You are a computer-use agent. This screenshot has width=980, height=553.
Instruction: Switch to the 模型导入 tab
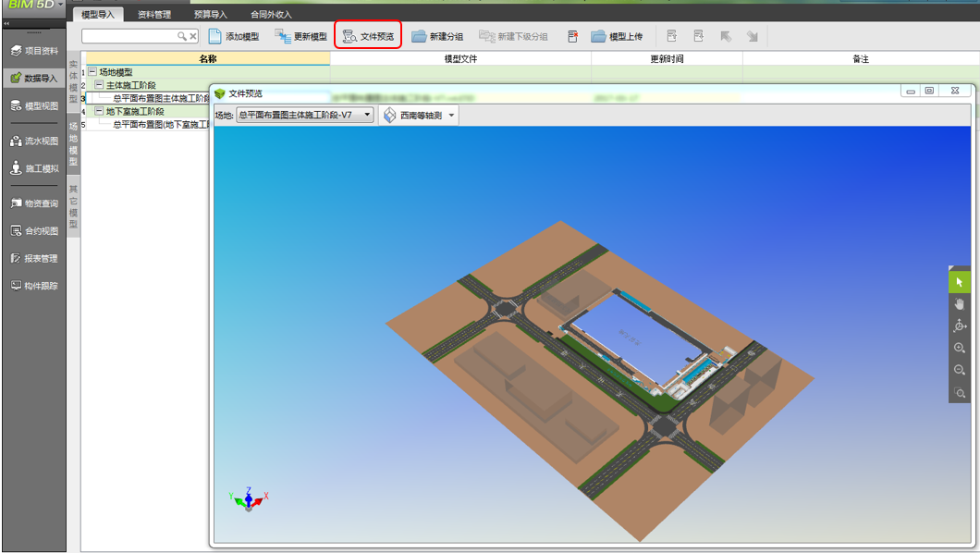pos(97,14)
